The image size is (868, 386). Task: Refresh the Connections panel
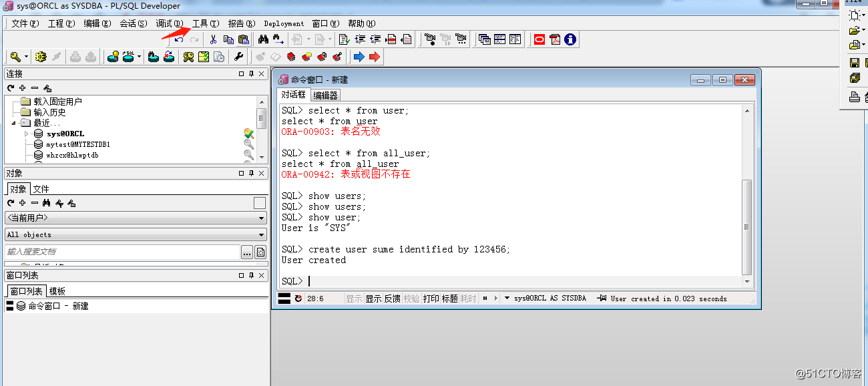click(x=11, y=87)
